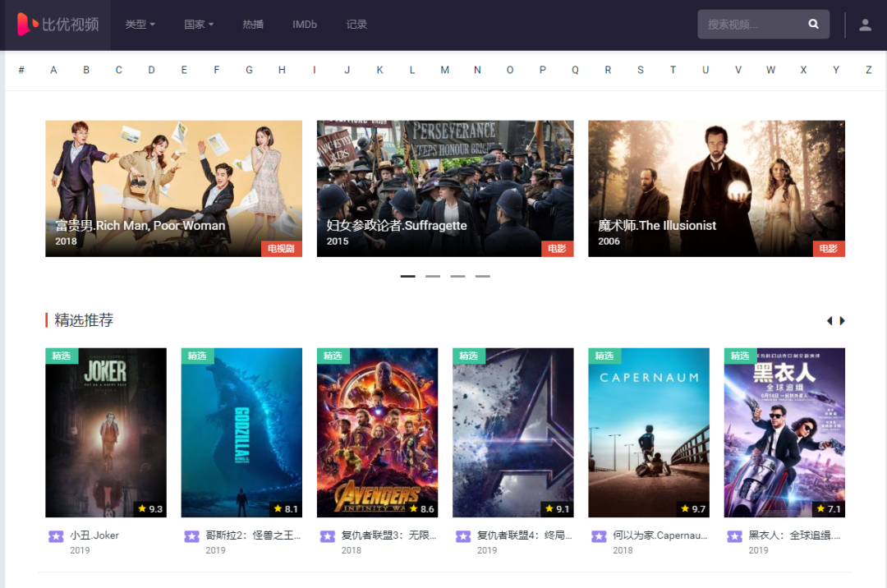Image resolution: width=887 pixels, height=588 pixels.
Task: Click the star icon beside 黑衣人 title
Action: (x=734, y=536)
